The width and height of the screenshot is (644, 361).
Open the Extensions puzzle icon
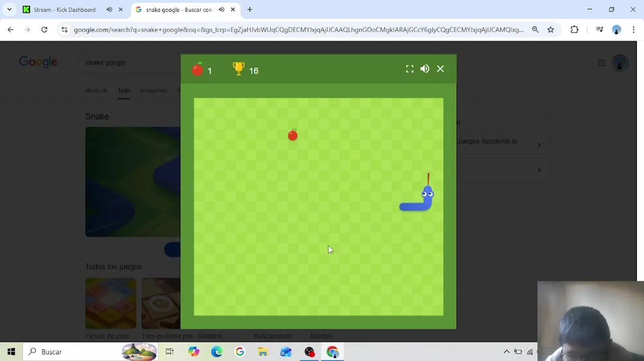pos(574,30)
